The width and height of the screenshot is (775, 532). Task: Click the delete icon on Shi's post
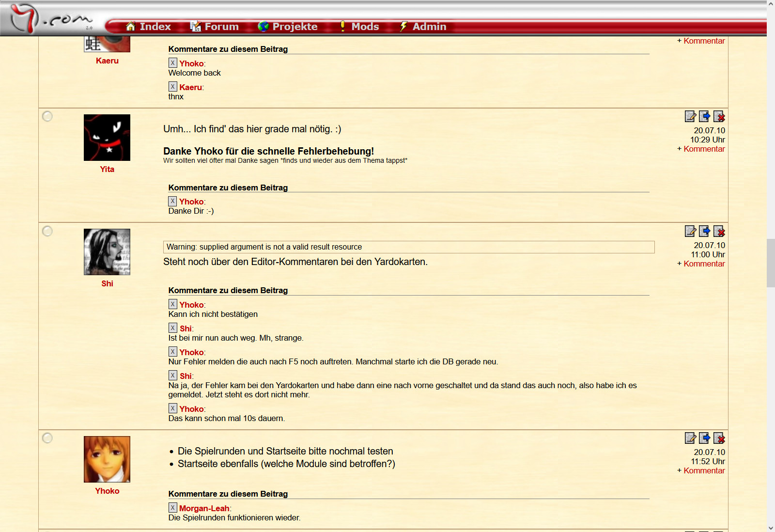point(719,231)
